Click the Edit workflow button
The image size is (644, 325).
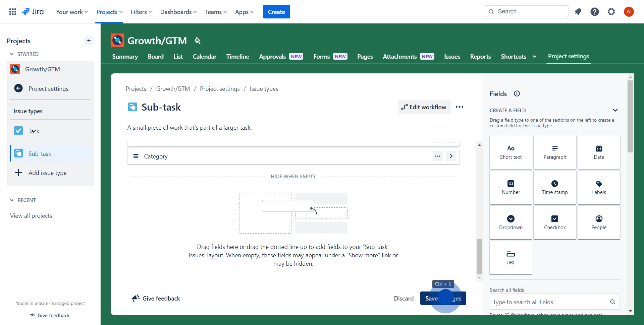424,107
